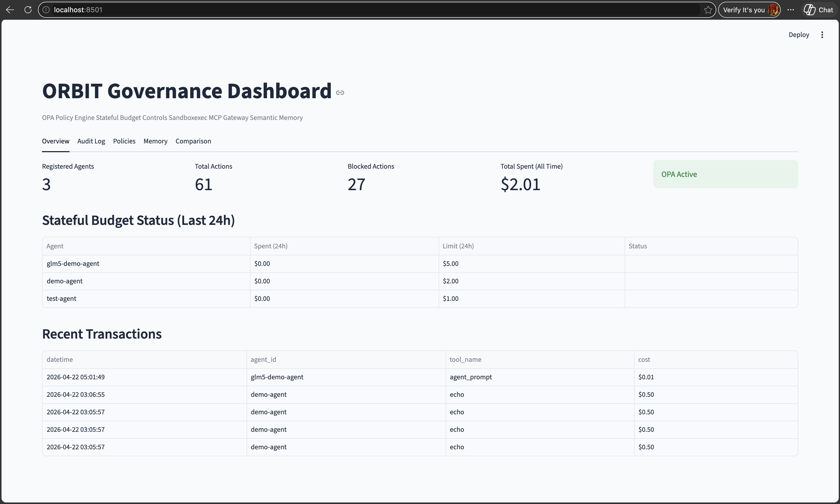
Task: Click the browser back arrow
Action: click(x=10, y=10)
